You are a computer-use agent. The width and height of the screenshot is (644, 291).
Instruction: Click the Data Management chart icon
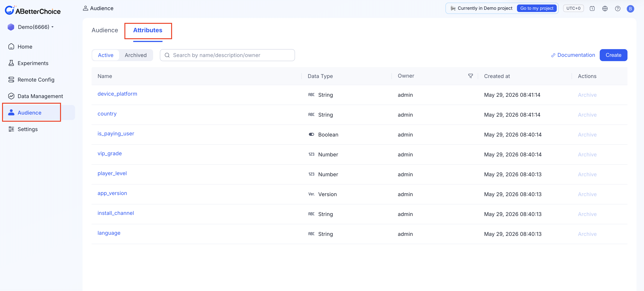[x=11, y=96]
